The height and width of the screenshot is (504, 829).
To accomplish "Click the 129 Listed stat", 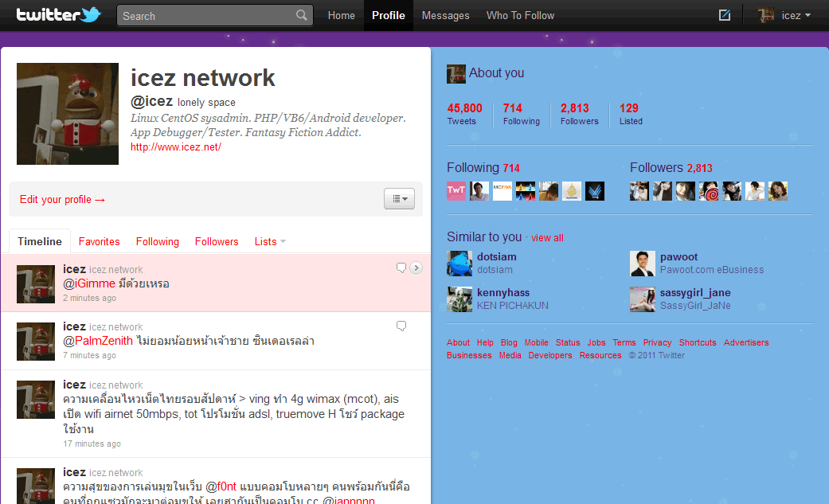I will [x=631, y=114].
